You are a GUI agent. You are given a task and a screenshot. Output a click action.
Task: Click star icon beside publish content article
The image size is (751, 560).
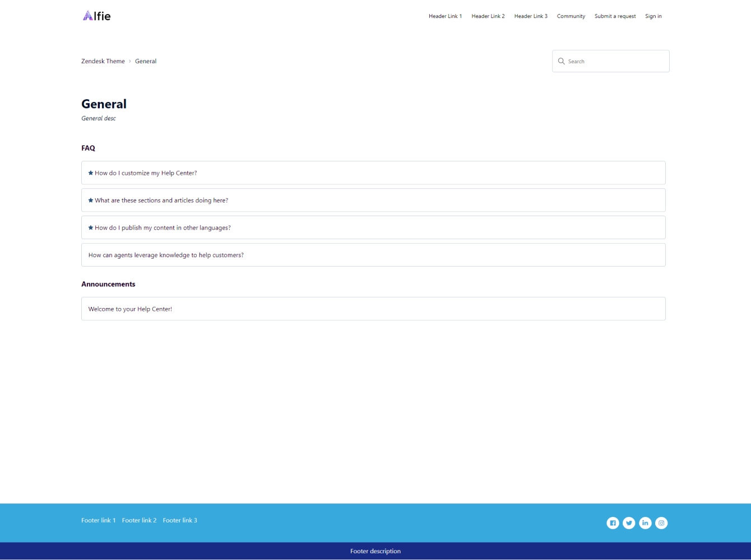pyautogui.click(x=91, y=228)
